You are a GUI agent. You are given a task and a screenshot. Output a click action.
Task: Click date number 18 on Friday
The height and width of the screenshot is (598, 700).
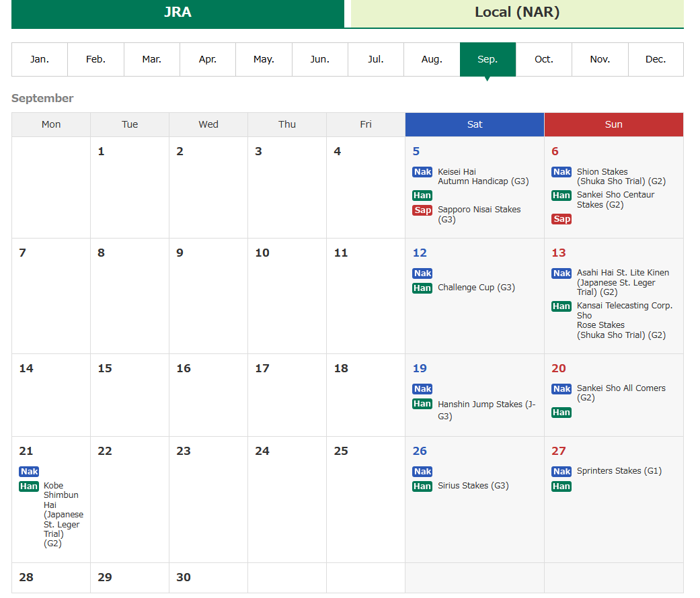click(341, 368)
